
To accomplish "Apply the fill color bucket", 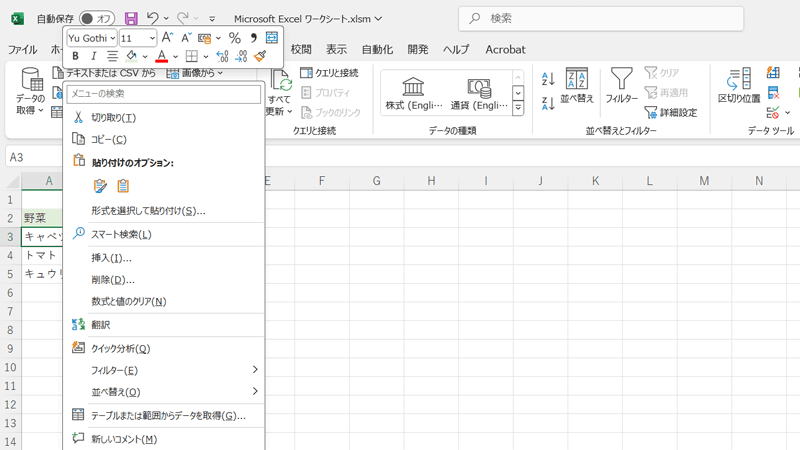I will 132,56.
